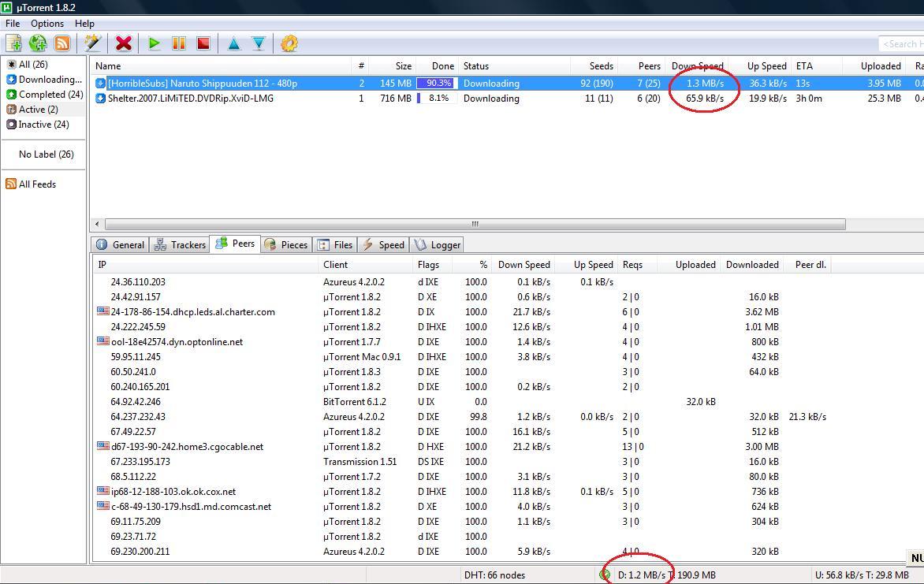Screen dimensions: 924x584
Task: Start torrent with the green play icon
Action: (x=155, y=43)
